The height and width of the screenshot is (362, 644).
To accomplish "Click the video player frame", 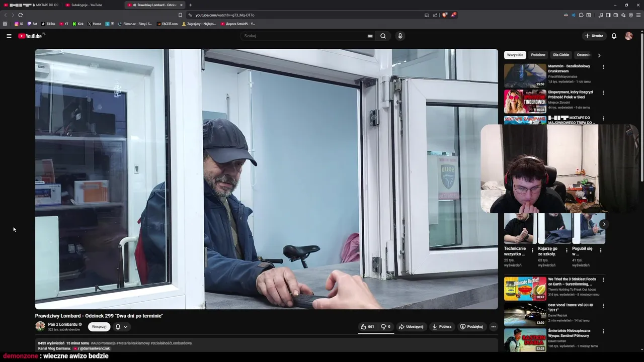I will 267,179.
